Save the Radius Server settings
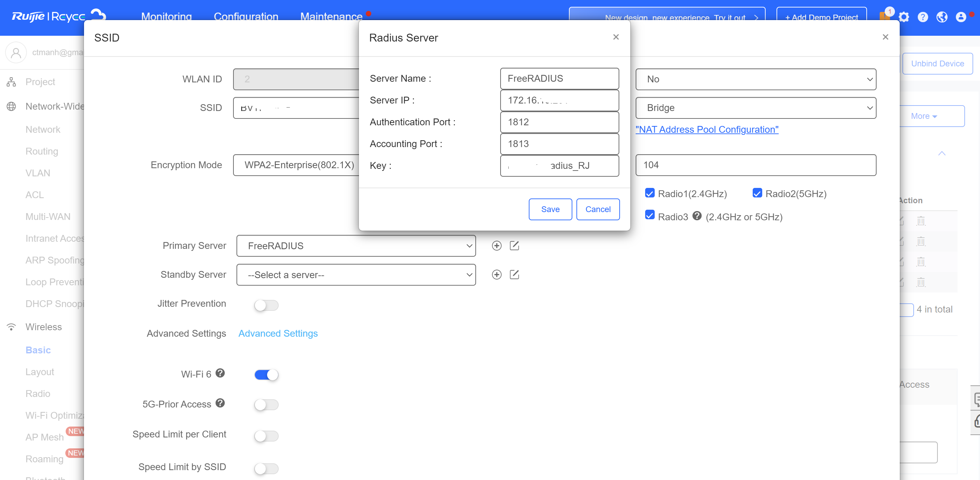Image resolution: width=980 pixels, height=480 pixels. click(x=550, y=209)
